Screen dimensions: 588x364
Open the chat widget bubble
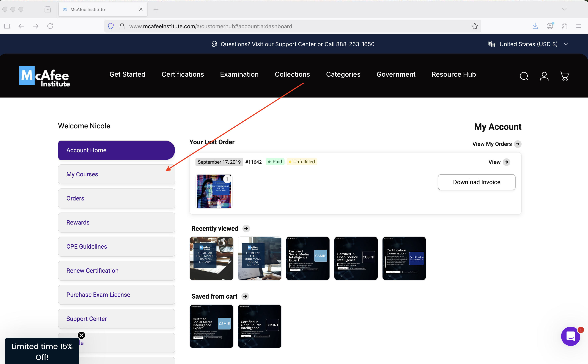[570, 336]
